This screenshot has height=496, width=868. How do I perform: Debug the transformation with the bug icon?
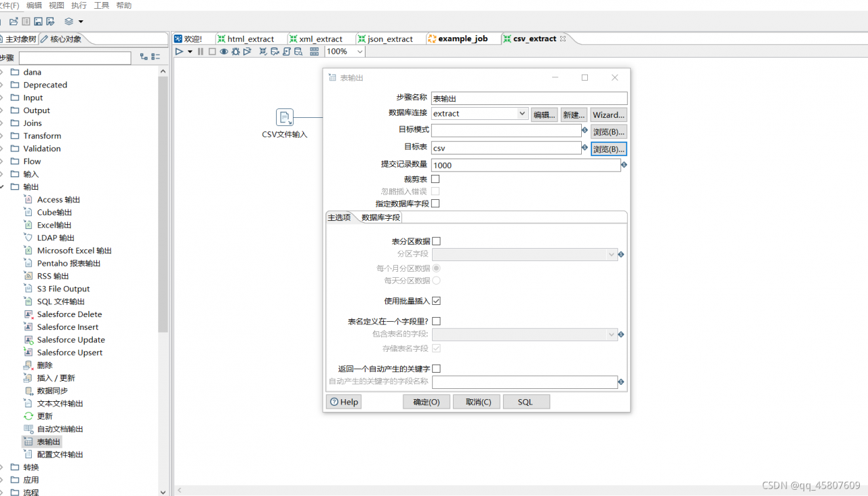click(x=236, y=51)
